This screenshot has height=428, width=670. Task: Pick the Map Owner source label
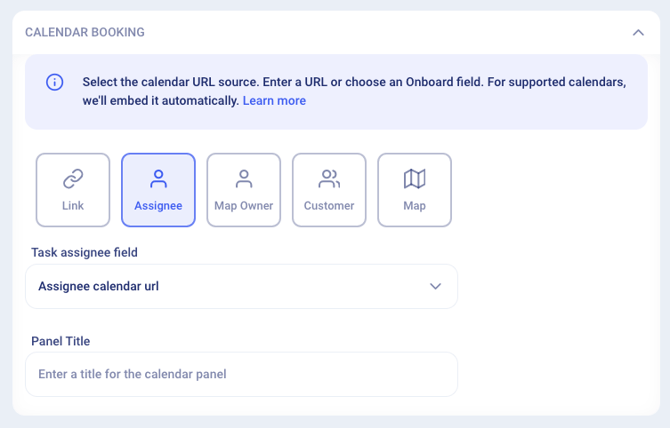coord(244,206)
